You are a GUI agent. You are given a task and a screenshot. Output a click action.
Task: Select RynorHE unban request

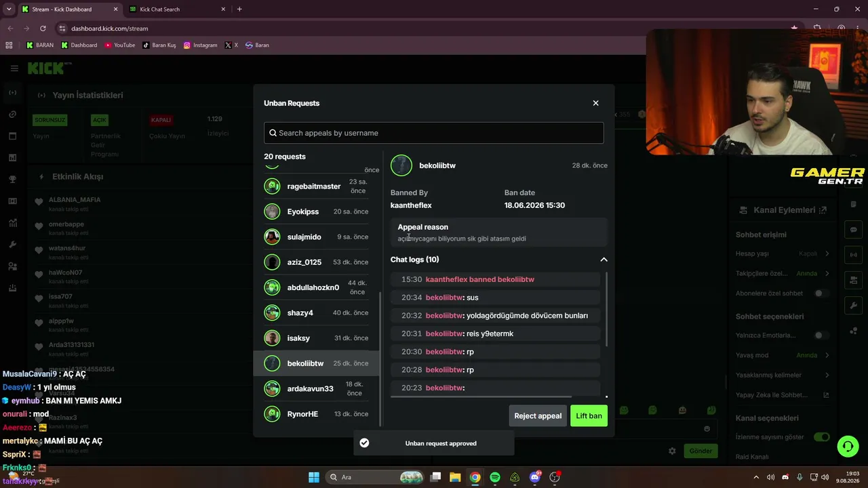click(x=317, y=414)
